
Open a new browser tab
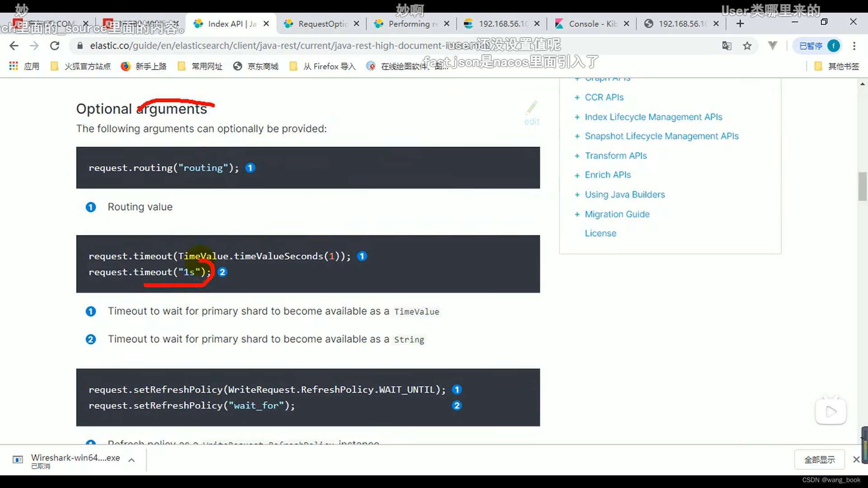[740, 23]
